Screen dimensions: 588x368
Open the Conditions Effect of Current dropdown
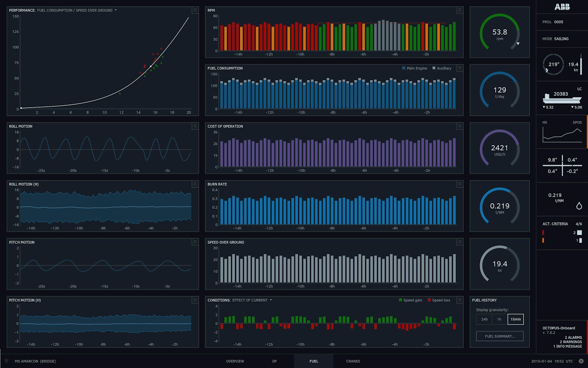click(271, 300)
